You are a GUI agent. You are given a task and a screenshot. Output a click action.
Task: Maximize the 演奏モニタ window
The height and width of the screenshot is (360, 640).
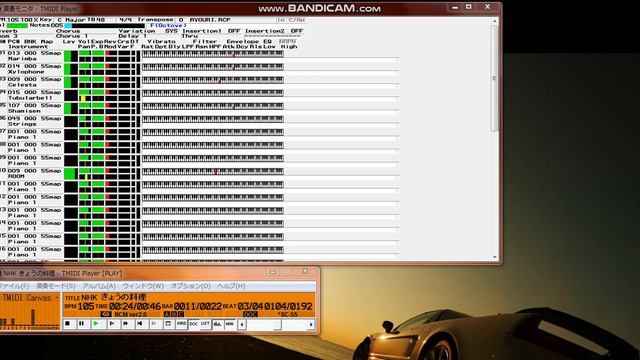point(469,7)
